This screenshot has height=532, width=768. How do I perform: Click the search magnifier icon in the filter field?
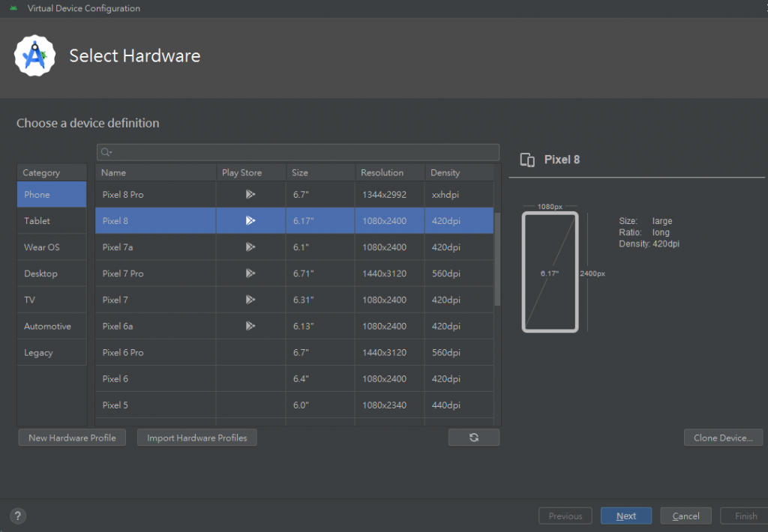[x=106, y=152]
